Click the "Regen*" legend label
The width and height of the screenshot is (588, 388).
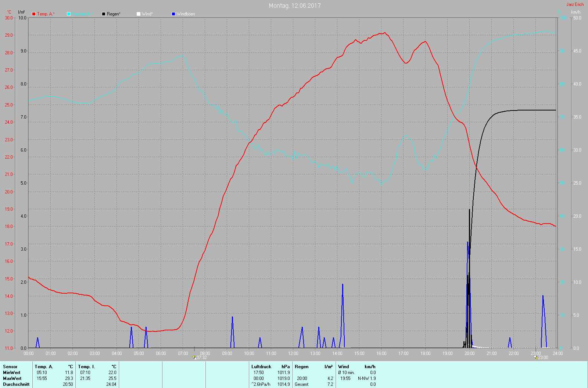(x=114, y=14)
